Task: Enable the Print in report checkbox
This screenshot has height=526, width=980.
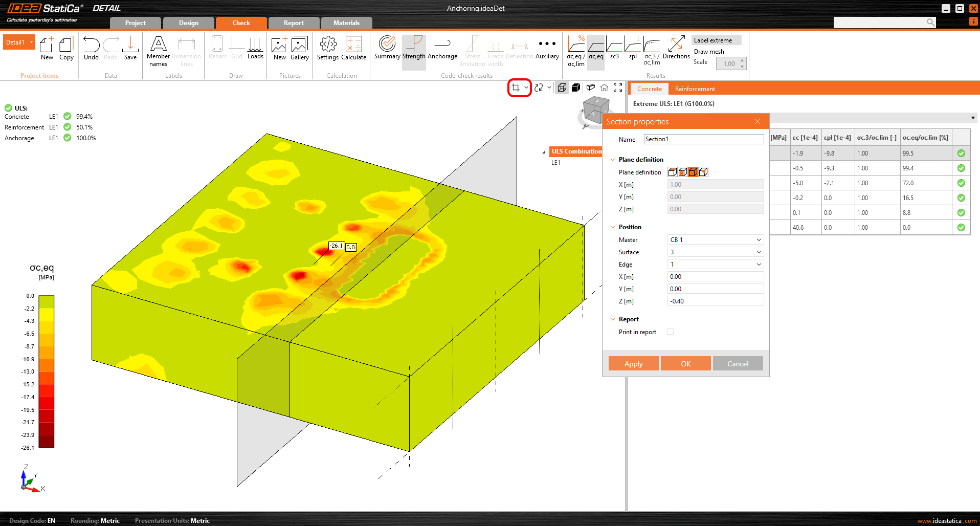Action: pos(671,332)
